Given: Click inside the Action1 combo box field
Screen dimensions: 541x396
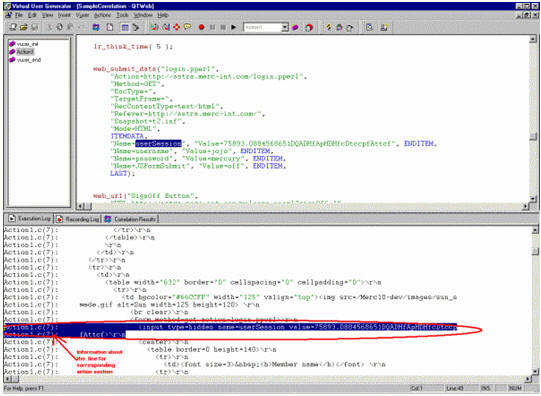Looking at the screenshot, I should (262, 27).
